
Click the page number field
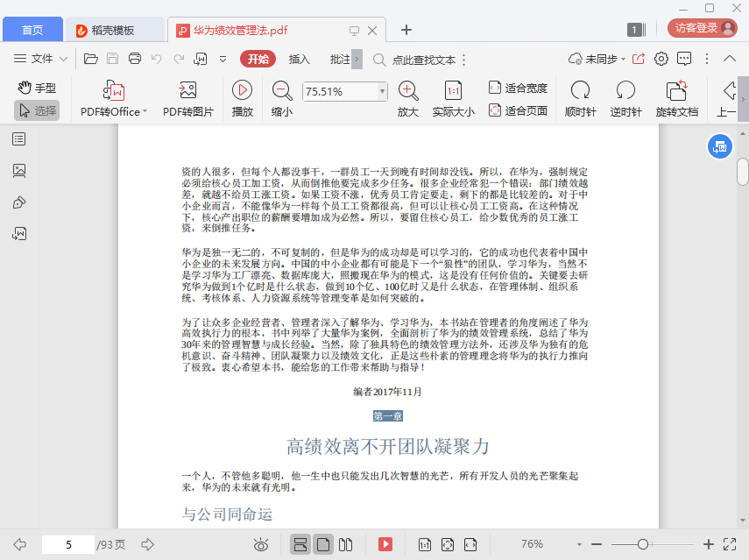68,545
